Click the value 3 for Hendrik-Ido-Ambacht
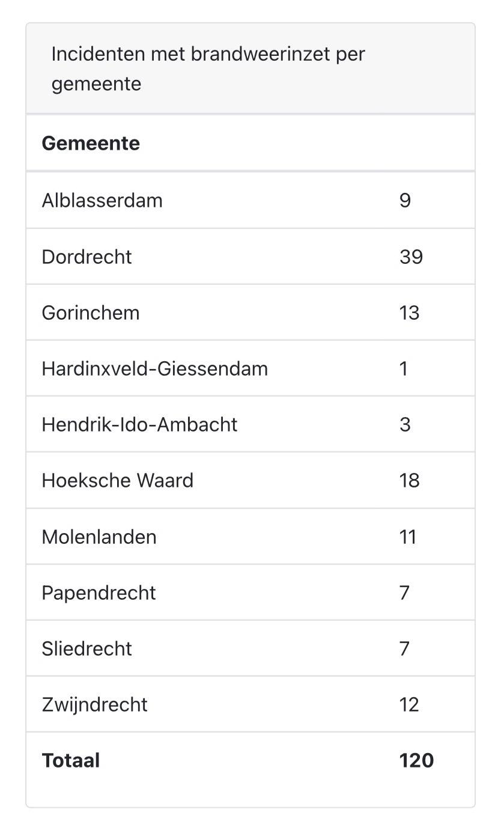This screenshot has height=833, width=504. (405, 424)
